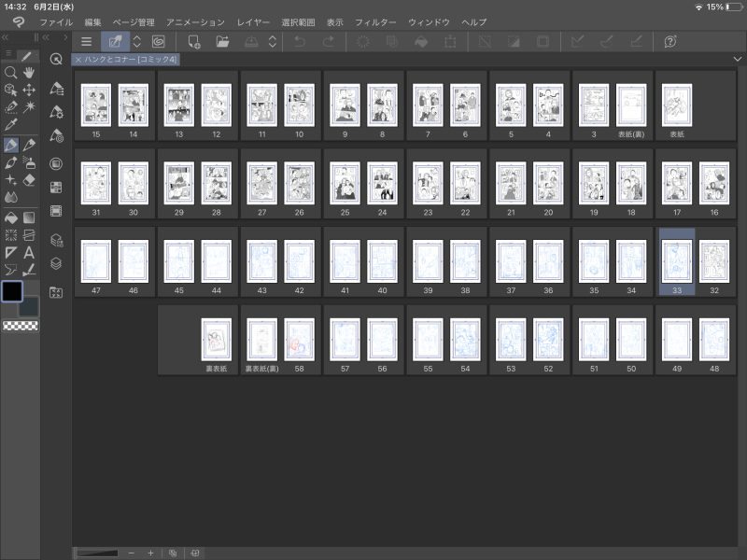Open the help question mark icon
This screenshot has height=560, width=747.
[670, 42]
